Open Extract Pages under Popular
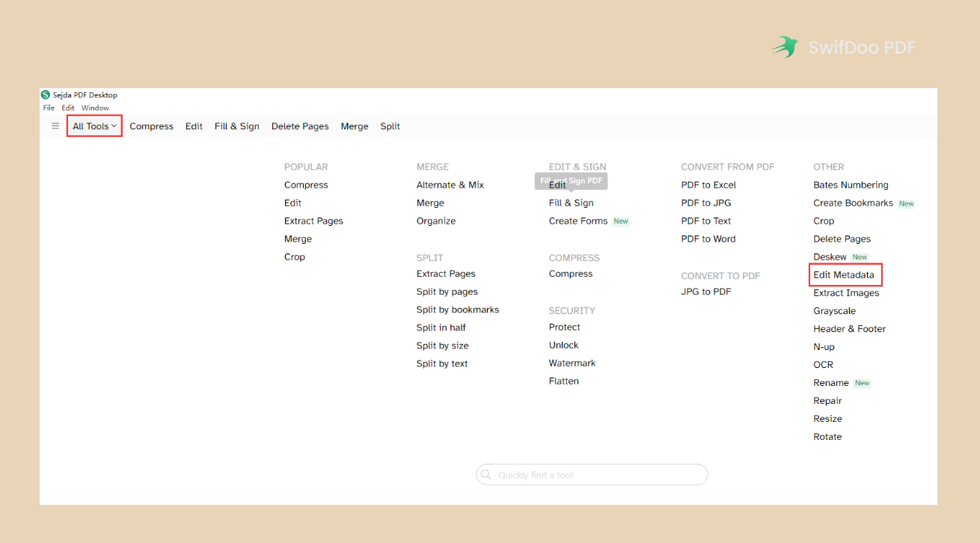The height and width of the screenshot is (543, 980). pyautogui.click(x=313, y=221)
